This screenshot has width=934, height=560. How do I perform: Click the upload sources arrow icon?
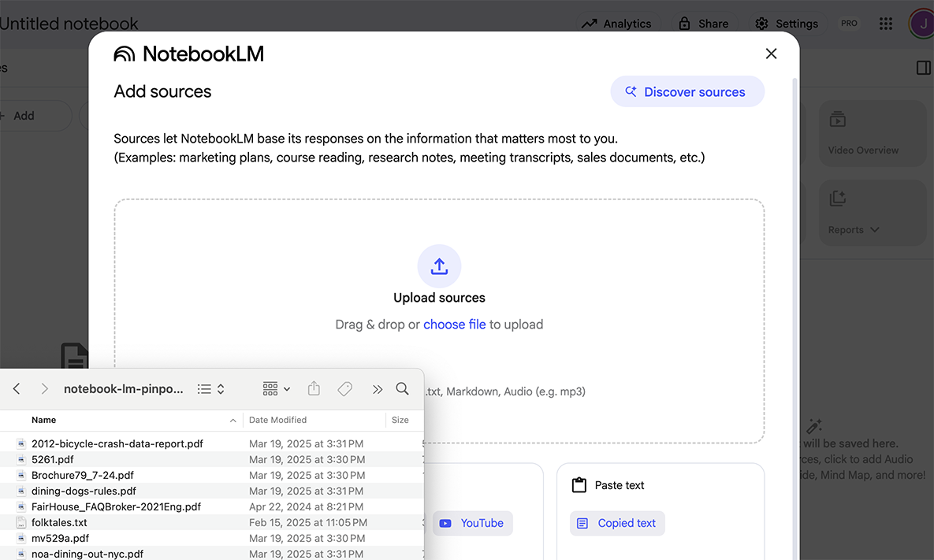pyautogui.click(x=439, y=266)
